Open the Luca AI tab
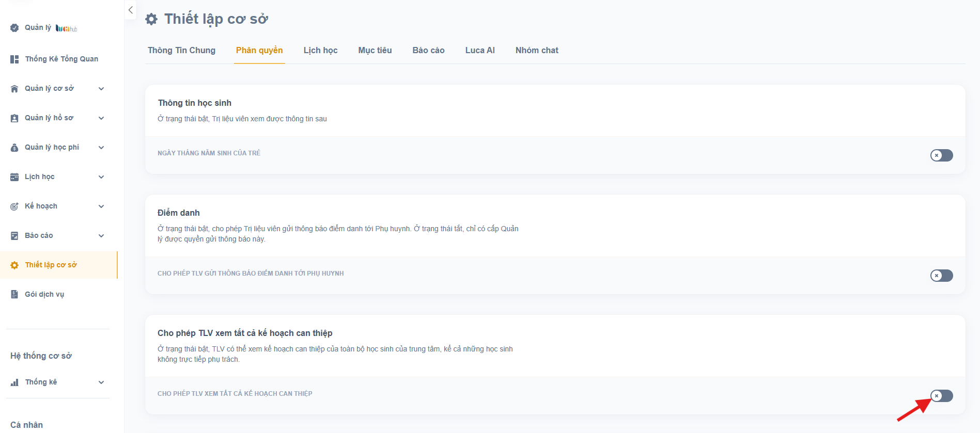980x433 pixels. [x=479, y=50]
